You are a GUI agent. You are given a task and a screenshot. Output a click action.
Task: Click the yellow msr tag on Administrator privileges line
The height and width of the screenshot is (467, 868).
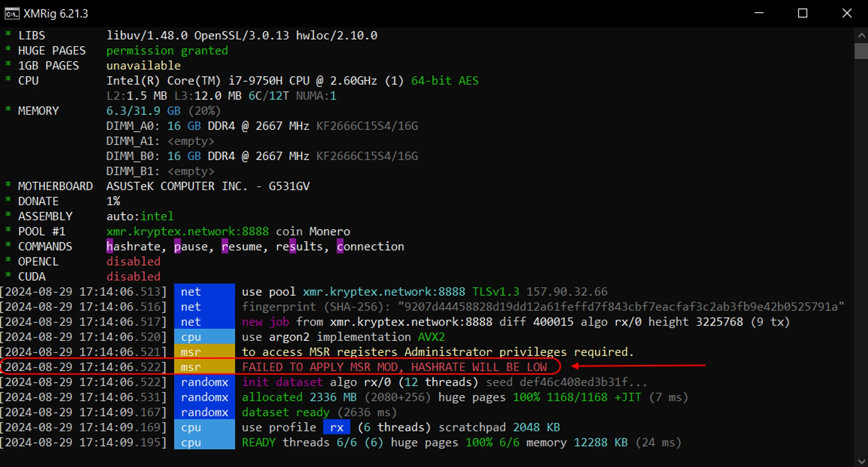[x=204, y=352]
